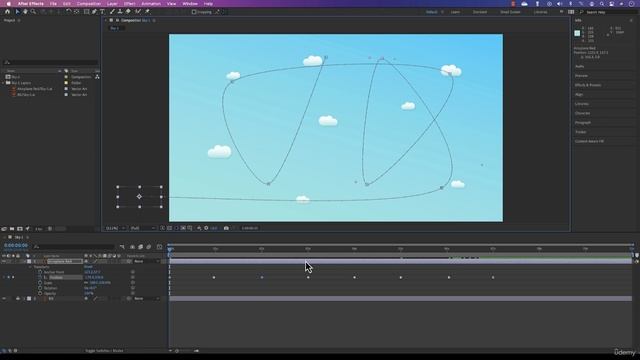Click the new composition icon in the Project panel

[20, 229]
